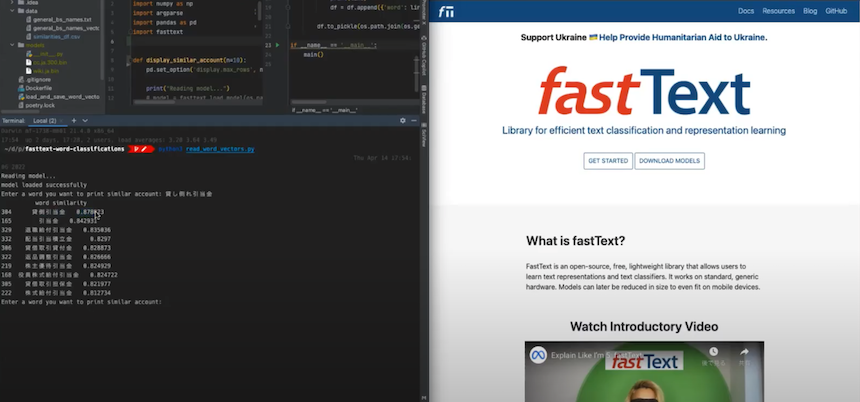This screenshot has width=860, height=402.
Task: Close the Local (2) terminal tab
Action: [x=61, y=121]
